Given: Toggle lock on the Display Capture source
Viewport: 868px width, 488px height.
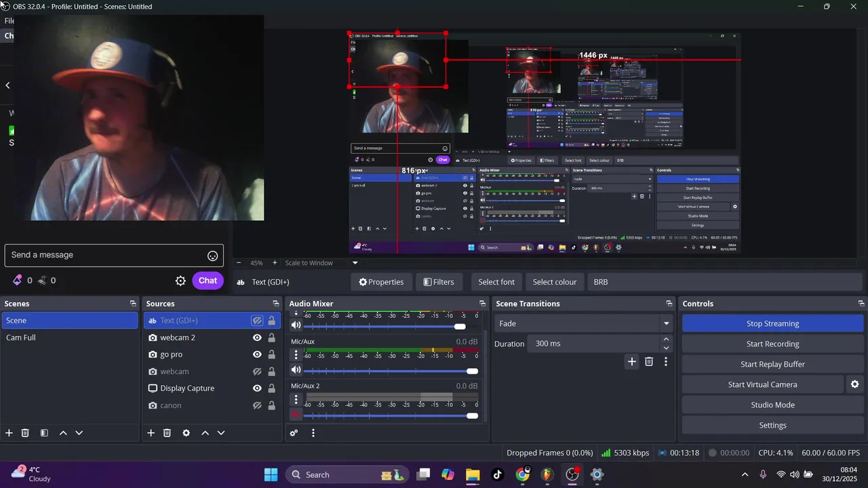Looking at the screenshot, I should point(271,388).
